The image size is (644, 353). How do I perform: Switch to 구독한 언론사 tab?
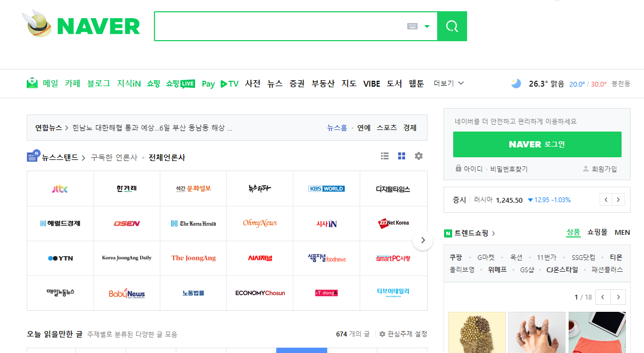click(x=114, y=157)
